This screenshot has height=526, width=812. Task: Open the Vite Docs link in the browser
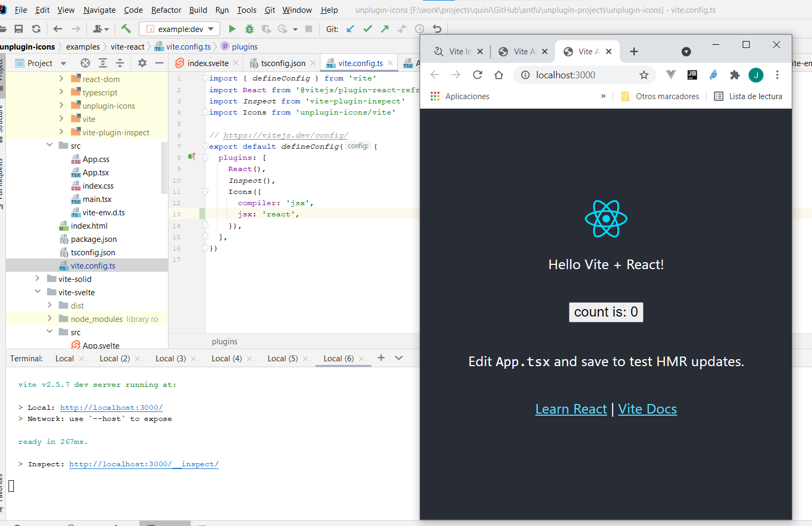[x=647, y=409]
